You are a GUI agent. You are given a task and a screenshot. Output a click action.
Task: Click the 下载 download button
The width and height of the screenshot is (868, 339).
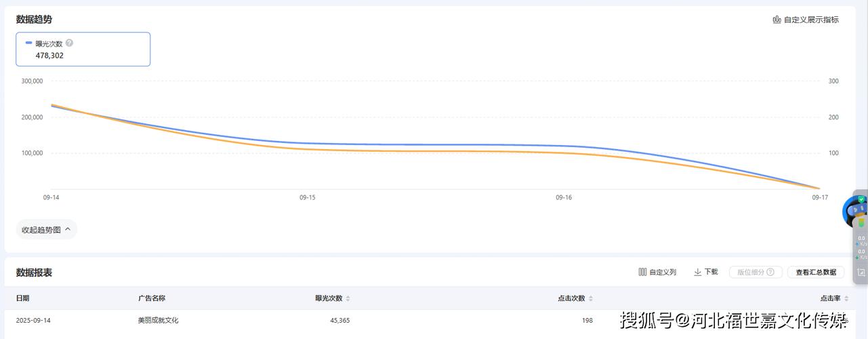[x=706, y=272]
